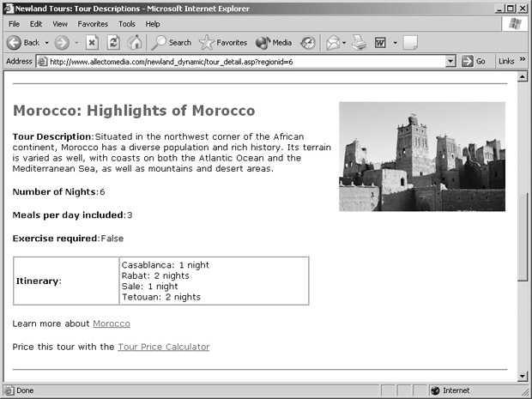Open the History clock icon
532x399 pixels.
(308, 43)
